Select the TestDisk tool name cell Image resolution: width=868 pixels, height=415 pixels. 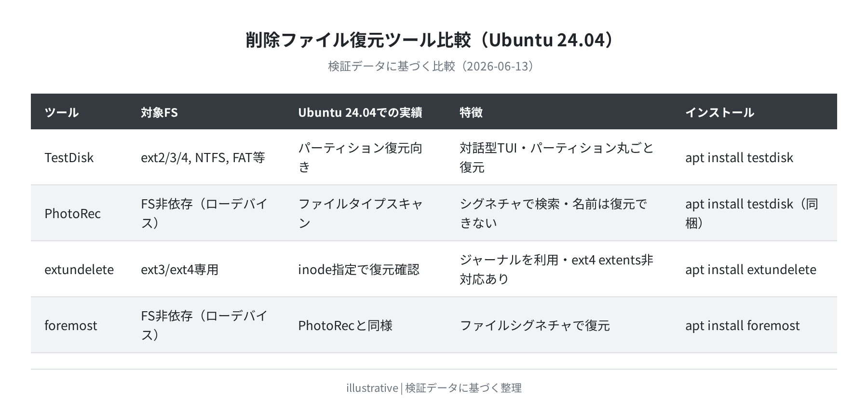click(x=69, y=158)
